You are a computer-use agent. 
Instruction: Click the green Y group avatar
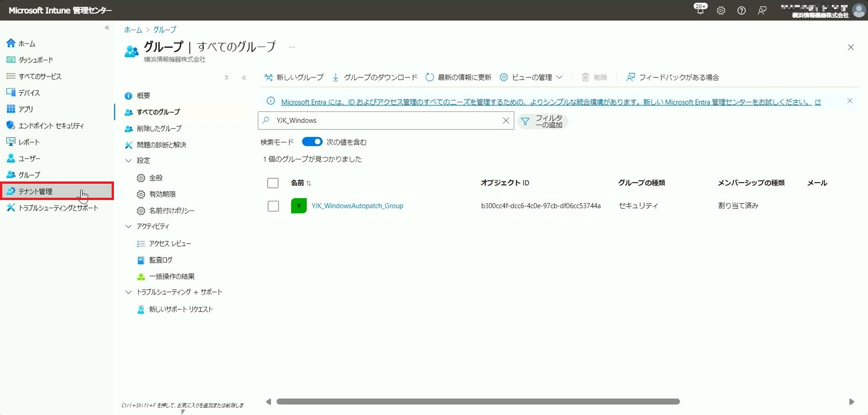(298, 206)
